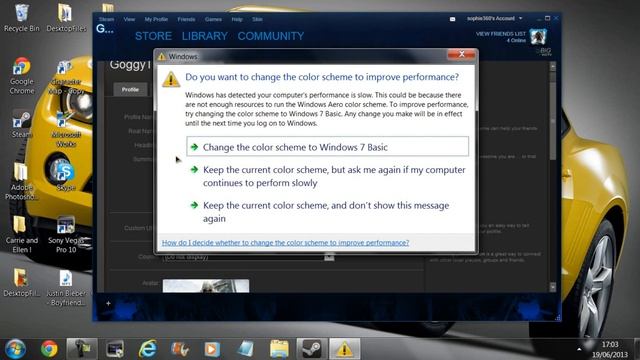Choose Change the color scheme to Windows 7 Basic
Screen dimensions: 640x360
(x=327, y=147)
